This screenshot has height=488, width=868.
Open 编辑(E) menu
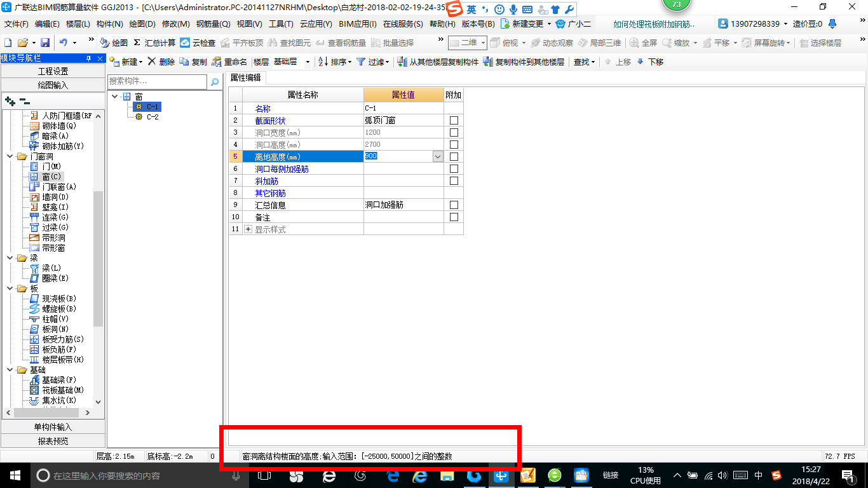tap(47, 24)
